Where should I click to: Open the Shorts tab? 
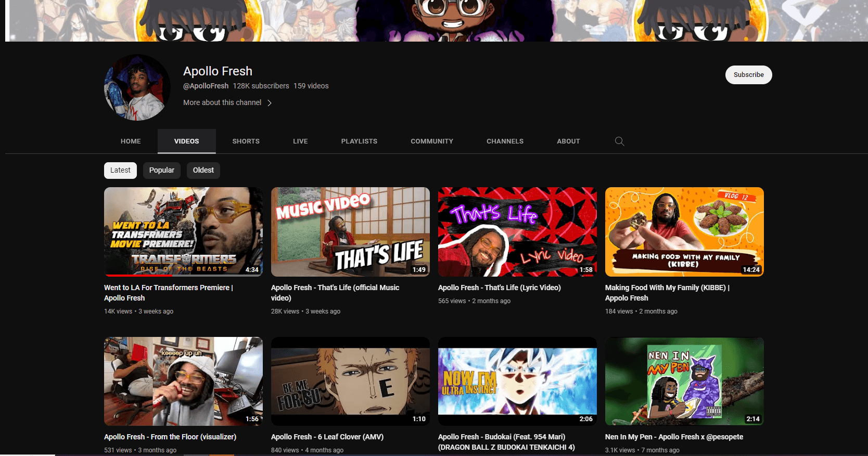point(246,141)
